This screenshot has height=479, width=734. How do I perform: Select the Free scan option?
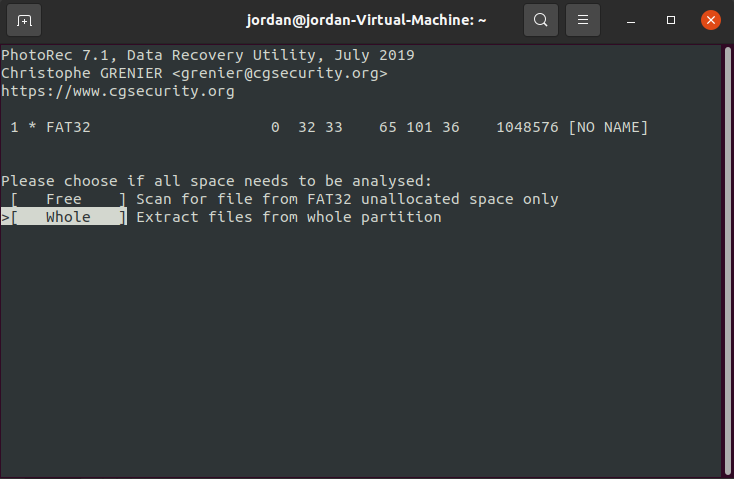[68, 199]
